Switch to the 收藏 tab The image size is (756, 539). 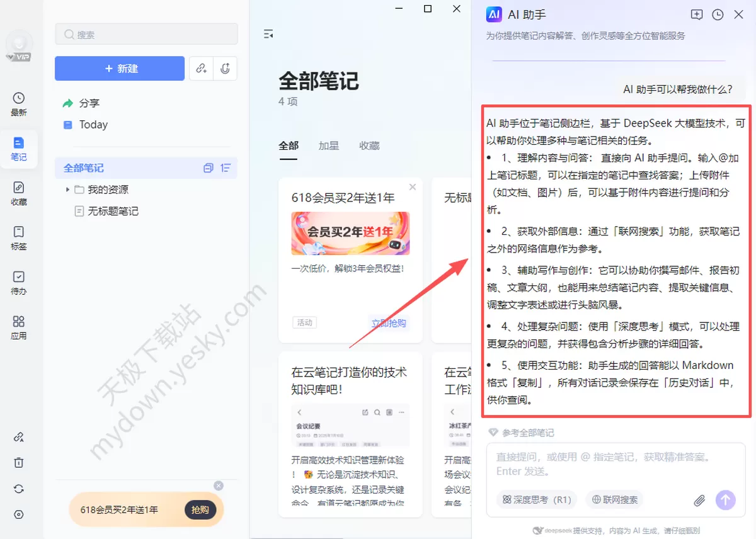click(x=370, y=145)
